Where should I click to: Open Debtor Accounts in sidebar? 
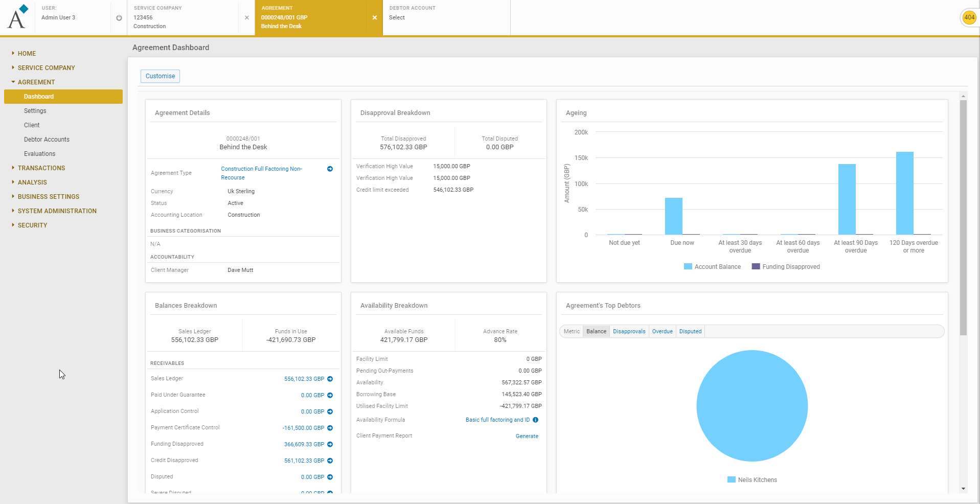pyautogui.click(x=47, y=140)
